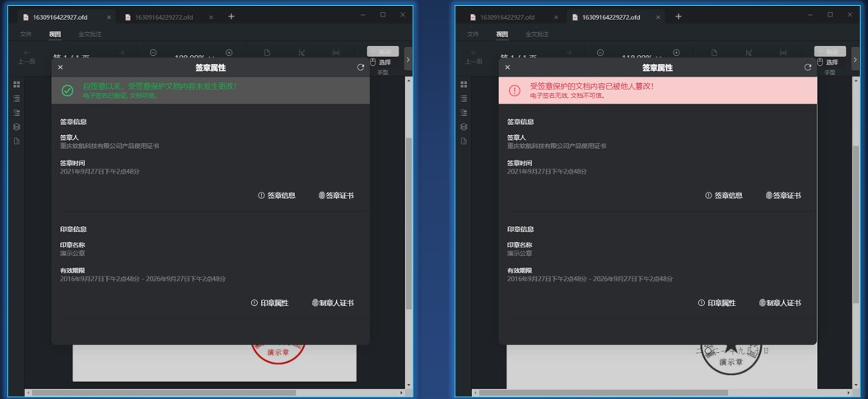Image resolution: width=868 pixels, height=399 pixels.
Task: Open 视图 menu in left window
Action: [x=55, y=35]
